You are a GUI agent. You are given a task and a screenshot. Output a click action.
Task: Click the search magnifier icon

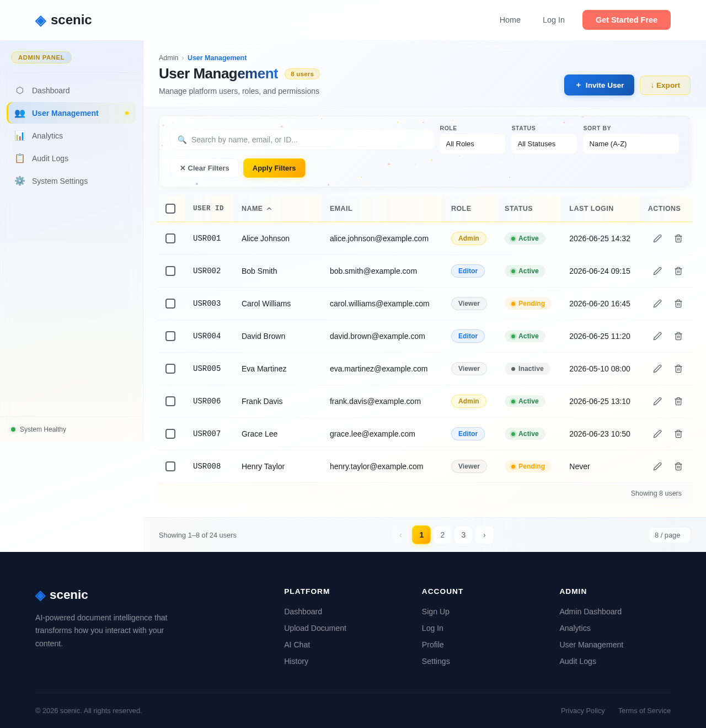(182, 140)
